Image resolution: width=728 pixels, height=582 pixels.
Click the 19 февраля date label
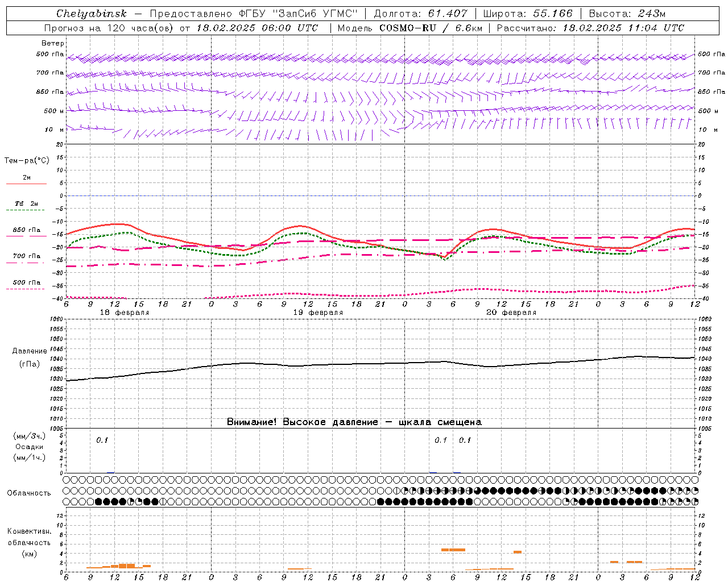coord(318,313)
